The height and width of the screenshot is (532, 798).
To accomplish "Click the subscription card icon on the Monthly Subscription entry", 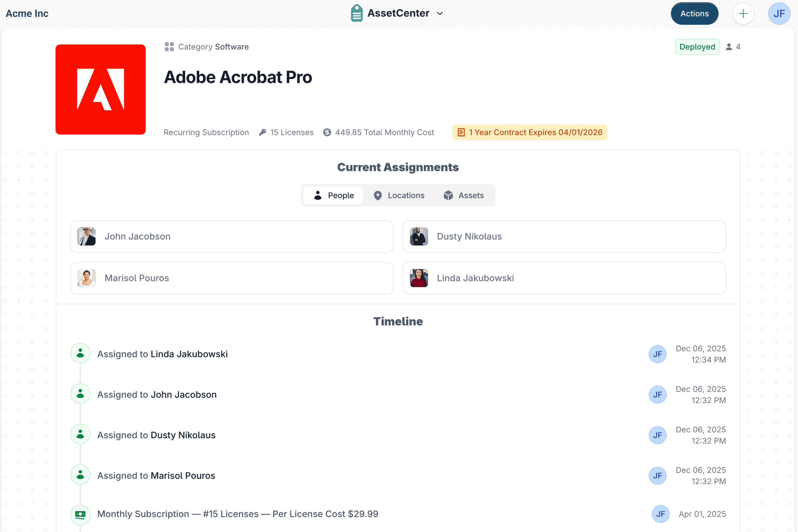I will click(80, 514).
